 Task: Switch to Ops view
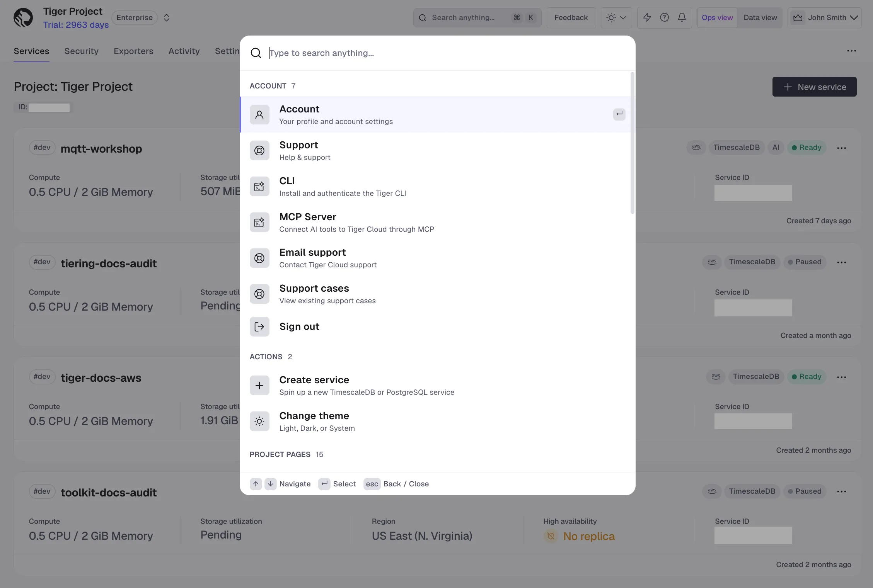pos(717,18)
